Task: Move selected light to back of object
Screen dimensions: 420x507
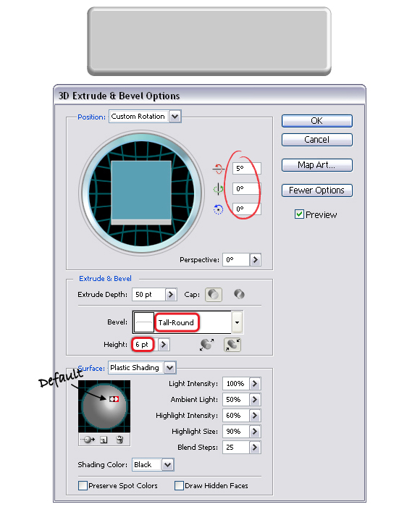Action: click(88, 440)
